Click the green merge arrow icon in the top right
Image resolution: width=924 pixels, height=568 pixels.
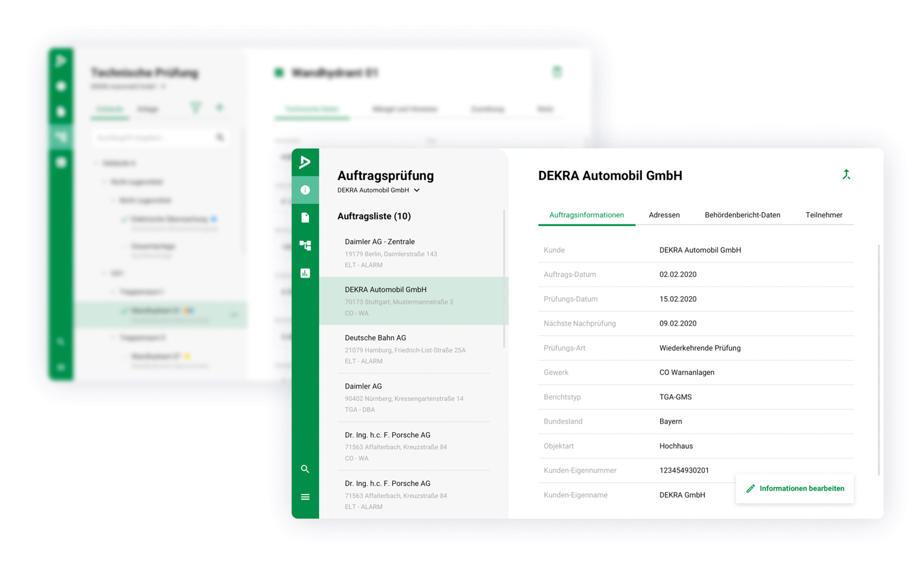pos(846,175)
